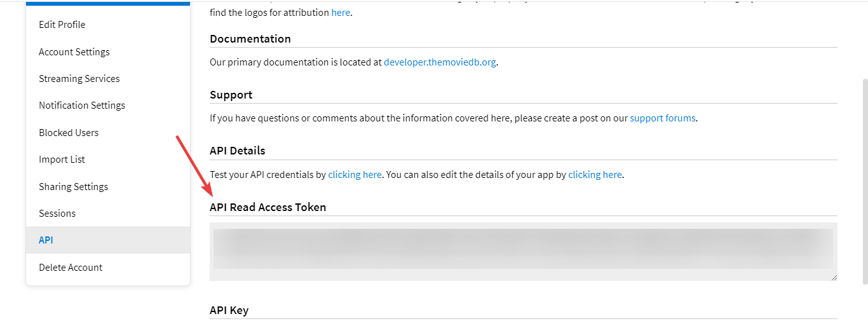View the Sessions page

pos(57,214)
